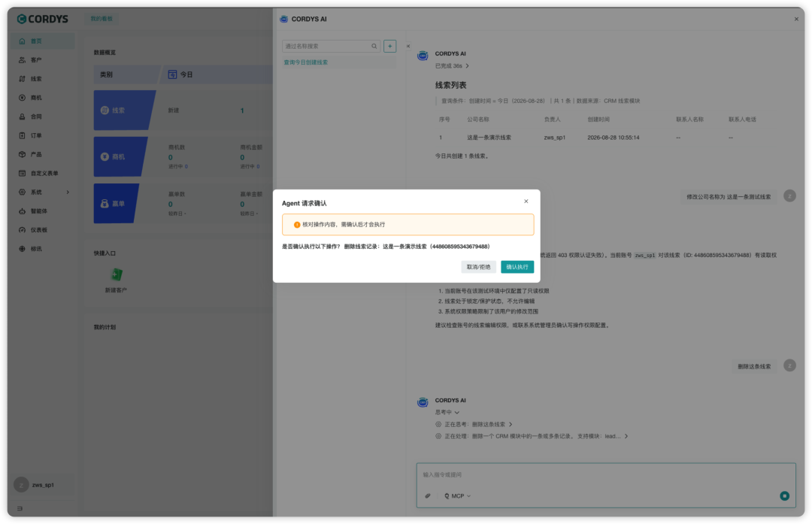Collapse the 思考中 thinking dropdown
Viewport: 812px width, 524px height.
457,413
